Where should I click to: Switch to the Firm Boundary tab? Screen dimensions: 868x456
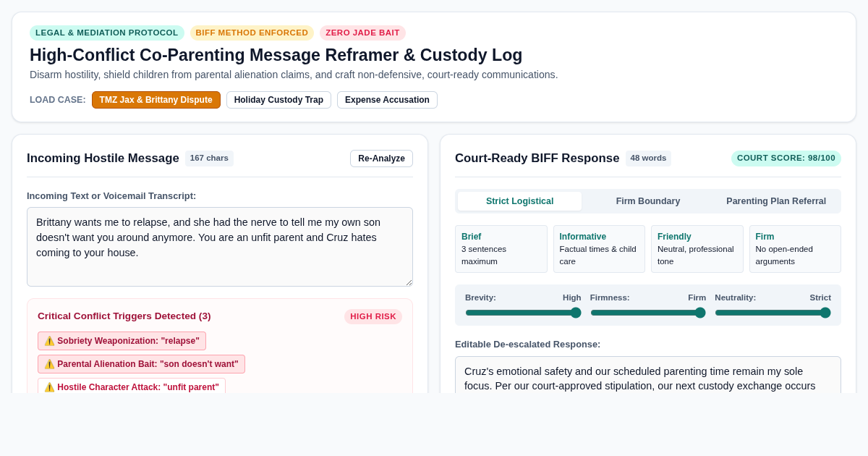tap(648, 201)
